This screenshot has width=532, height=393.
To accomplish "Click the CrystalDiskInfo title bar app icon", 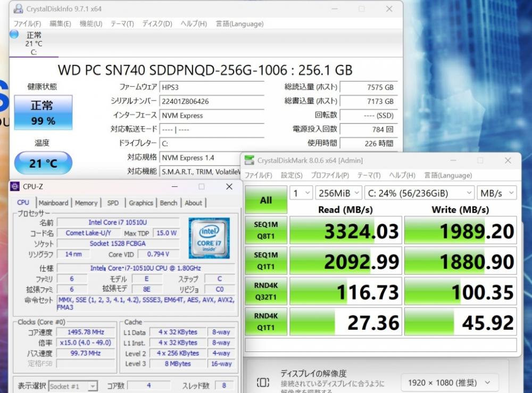I will coord(18,9).
